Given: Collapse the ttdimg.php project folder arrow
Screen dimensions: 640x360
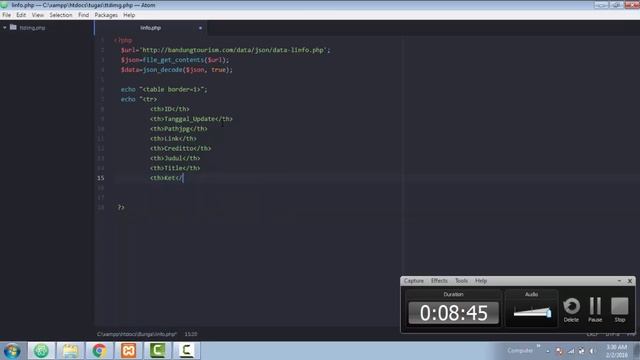Looking at the screenshot, I should pyautogui.click(x=4, y=28).
